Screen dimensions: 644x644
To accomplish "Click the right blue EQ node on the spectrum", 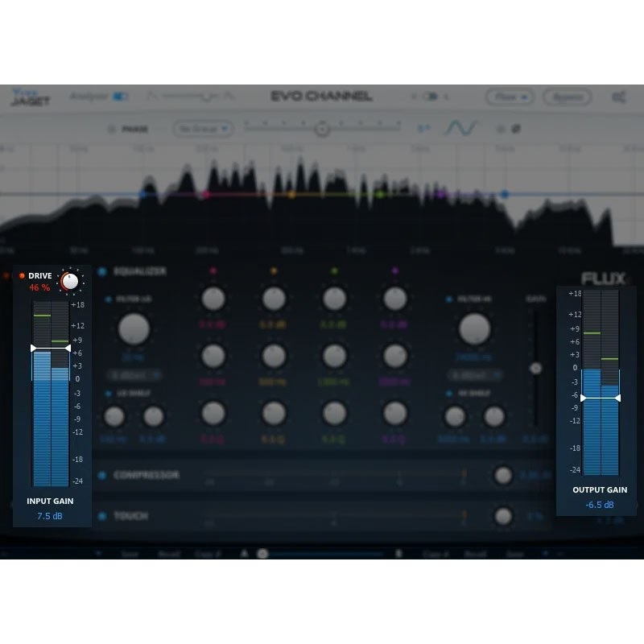I will point(505,194).
